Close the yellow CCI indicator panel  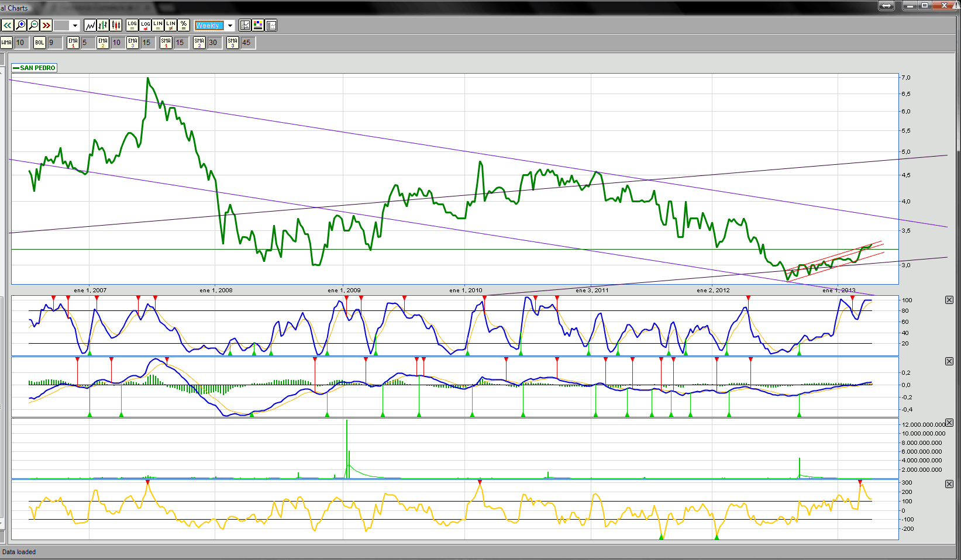click(949, 484)
